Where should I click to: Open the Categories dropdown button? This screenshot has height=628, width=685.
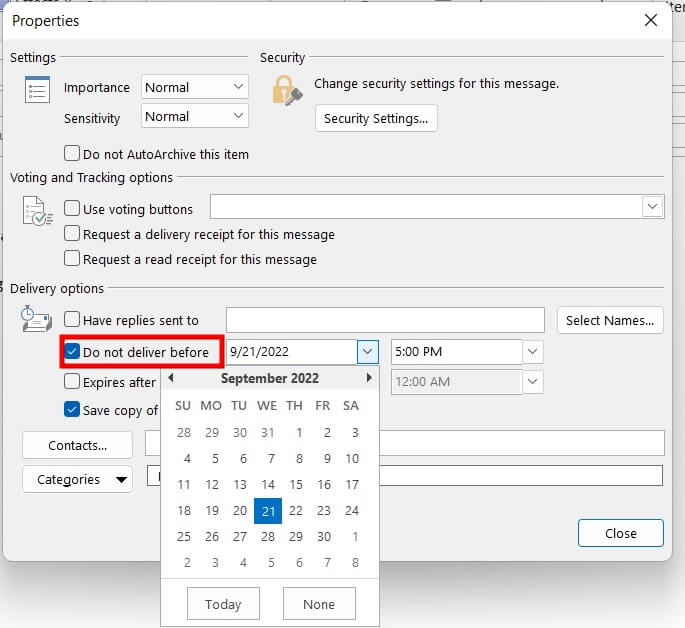tap(77, 480)
